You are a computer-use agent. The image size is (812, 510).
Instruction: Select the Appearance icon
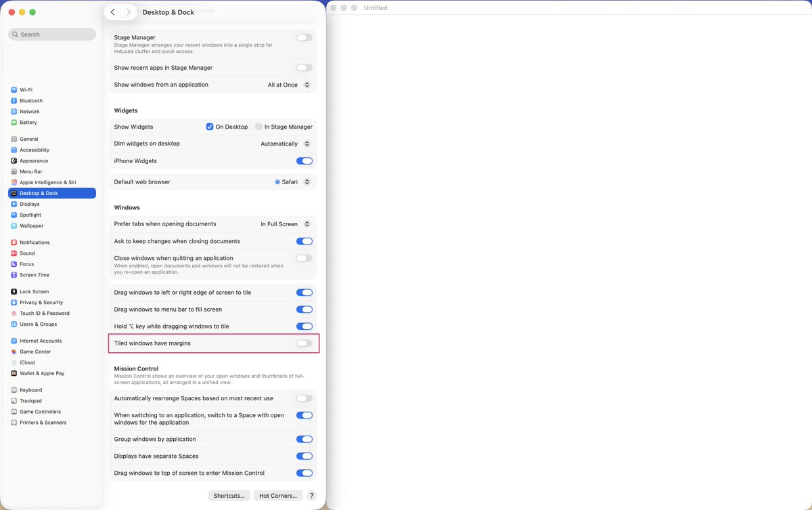(14, 161)
